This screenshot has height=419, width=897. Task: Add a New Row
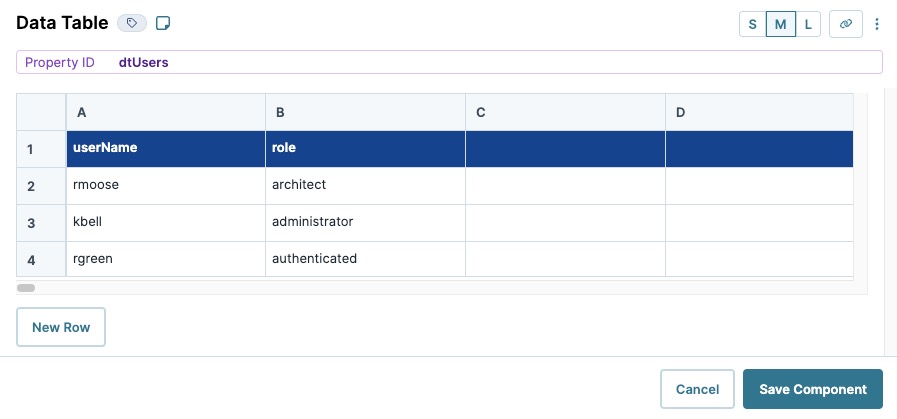click(61, 327)
